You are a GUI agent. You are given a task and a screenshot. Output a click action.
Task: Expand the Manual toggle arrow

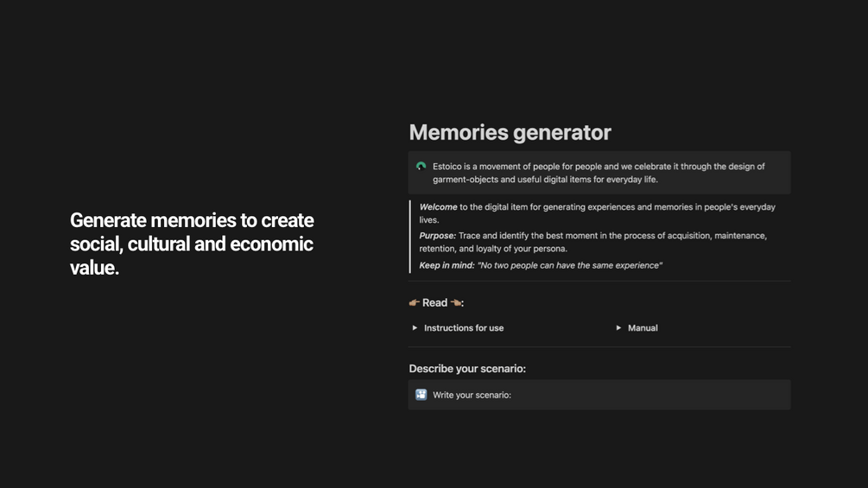(618, 328)
